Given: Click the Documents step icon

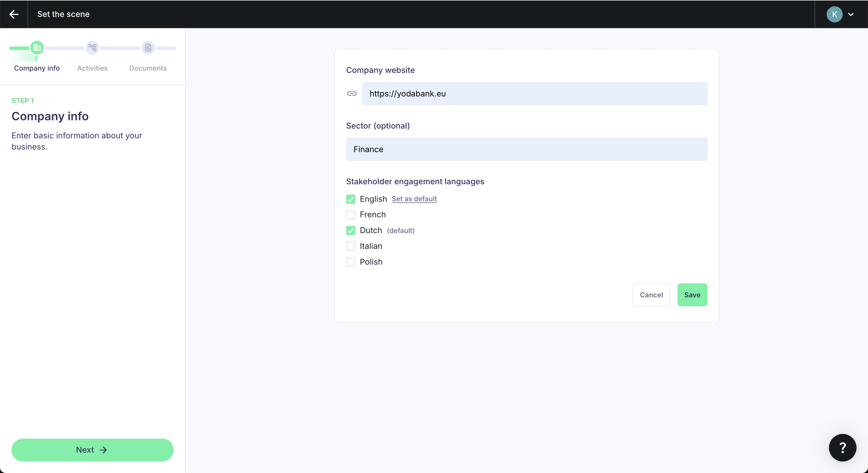Looking at the screenshot, I should 148,48.
